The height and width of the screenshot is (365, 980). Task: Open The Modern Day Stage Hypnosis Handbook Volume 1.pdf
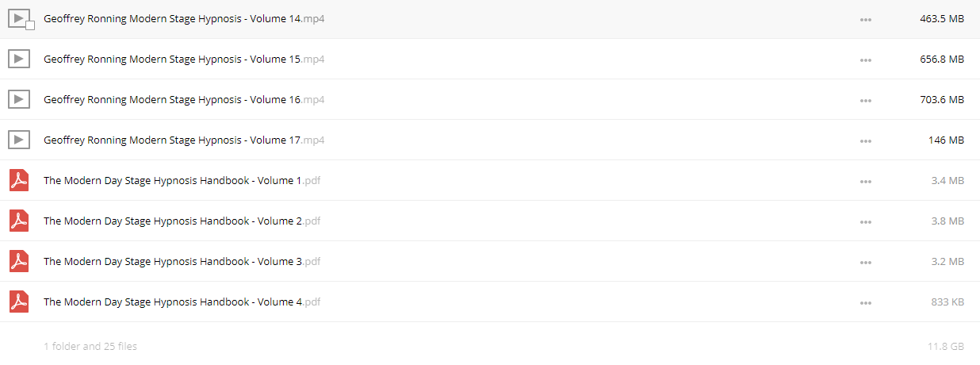(x=182, y=181)
